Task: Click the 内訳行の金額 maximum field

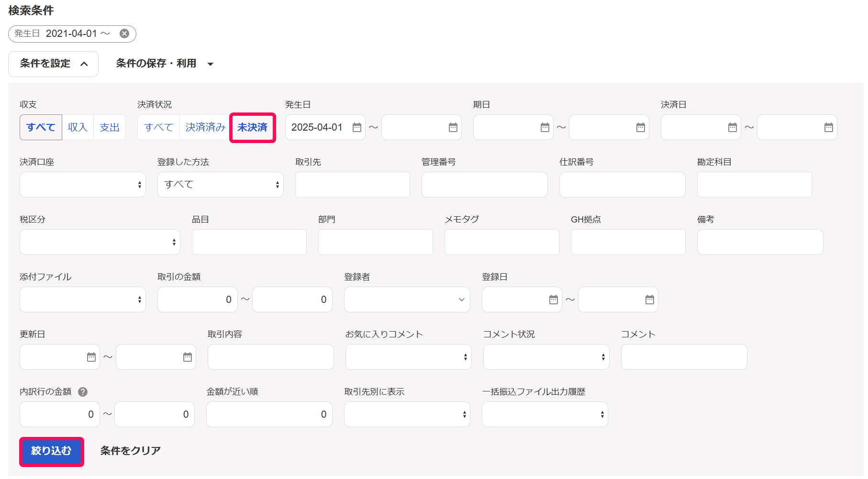Action: coord(155,414)
